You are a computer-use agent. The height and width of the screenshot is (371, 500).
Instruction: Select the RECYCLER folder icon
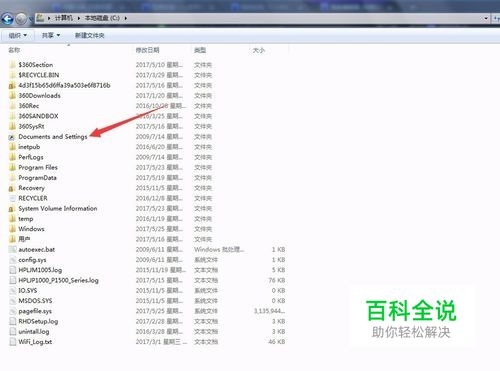pos(12,198)
